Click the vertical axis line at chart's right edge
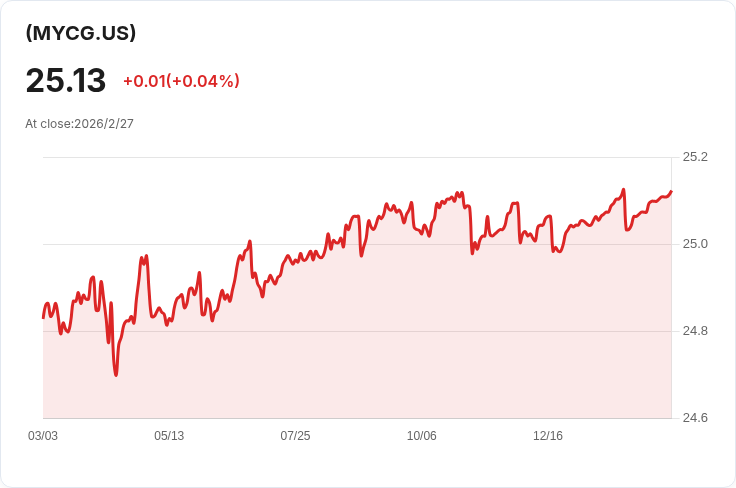The width and height of the screenshot is (736, 488). coord(671,300)
